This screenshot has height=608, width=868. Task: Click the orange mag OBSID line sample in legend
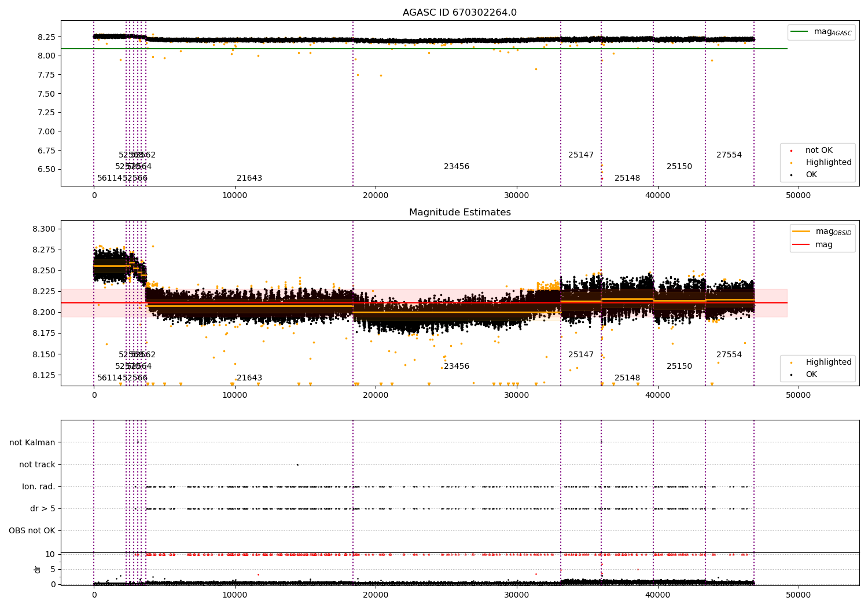pyautogui.click(x=801, y=232)
